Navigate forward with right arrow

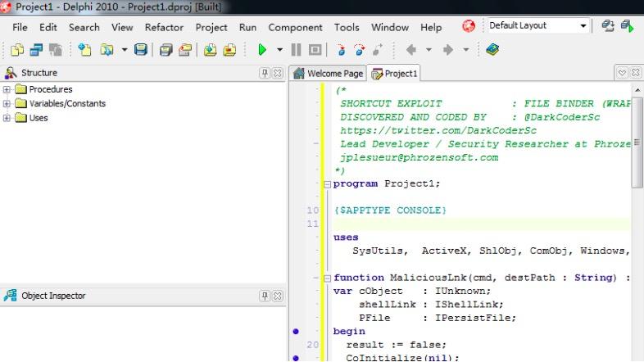(x=448, y=50)
